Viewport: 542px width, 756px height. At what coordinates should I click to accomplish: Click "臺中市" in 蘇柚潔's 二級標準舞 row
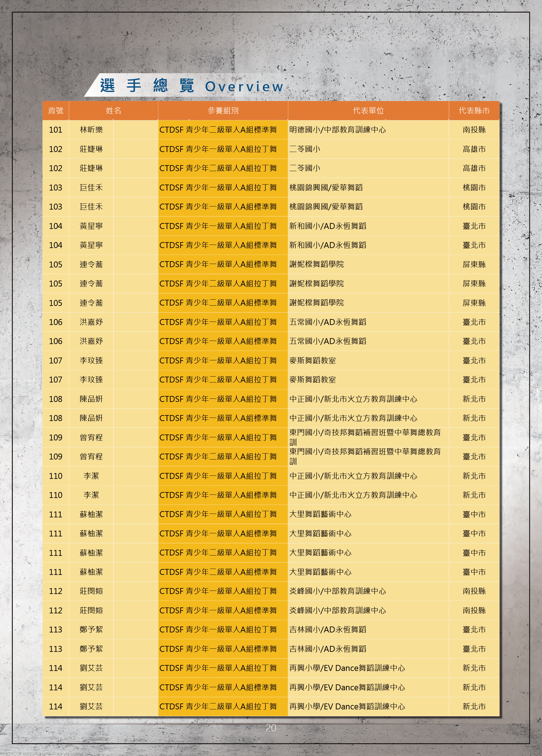click(474, 572)
